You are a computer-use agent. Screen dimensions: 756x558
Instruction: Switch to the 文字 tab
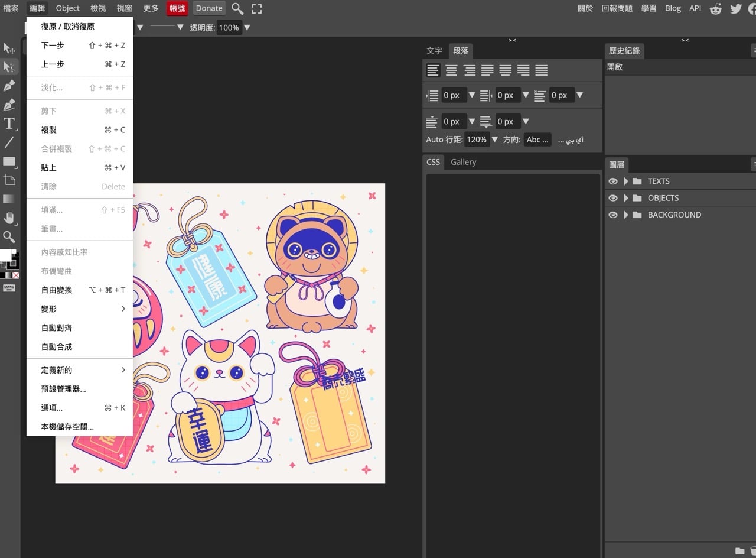(x=434, y=51)
